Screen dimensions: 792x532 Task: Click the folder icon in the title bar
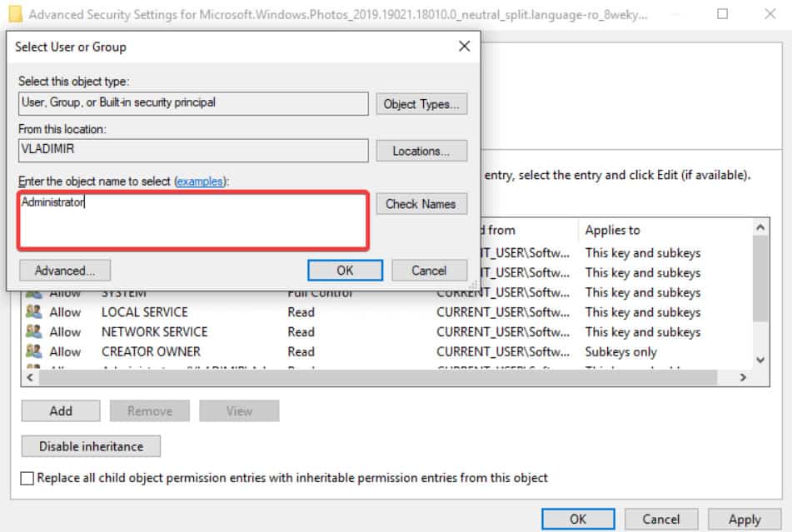[x=15, y=15]
